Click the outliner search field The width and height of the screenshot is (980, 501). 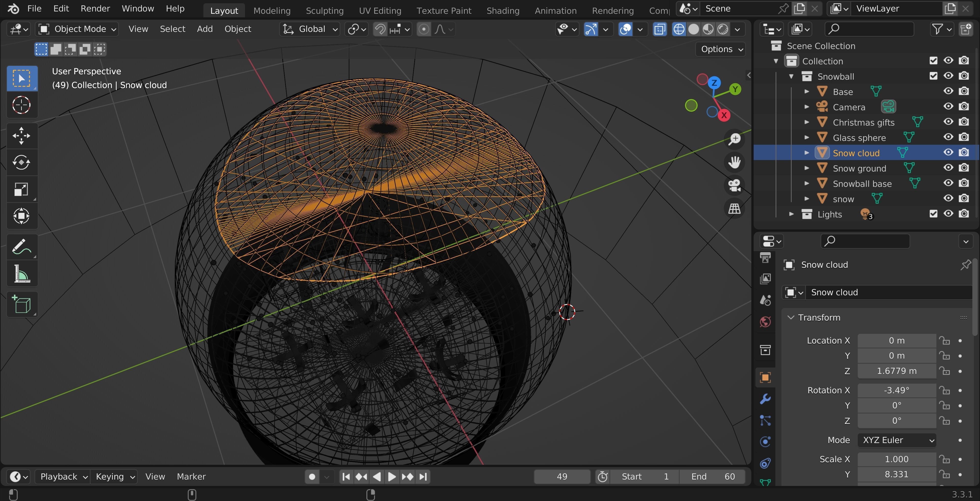[869, 29]
